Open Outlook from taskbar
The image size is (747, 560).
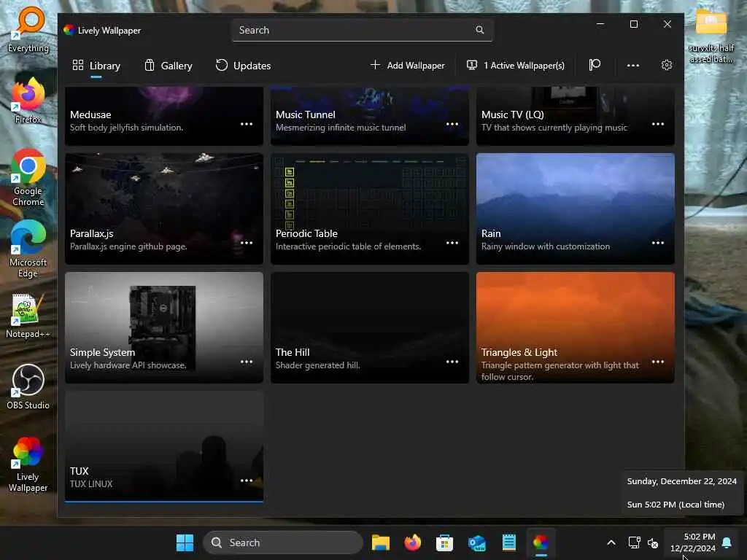click(477, 542)
